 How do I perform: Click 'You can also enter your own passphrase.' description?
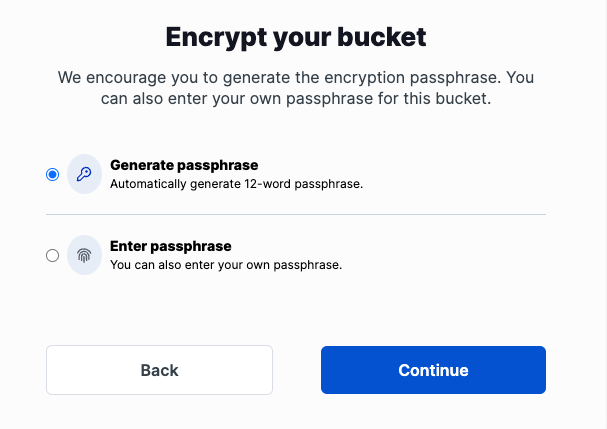pyautogui.click(x=226, y=265)
